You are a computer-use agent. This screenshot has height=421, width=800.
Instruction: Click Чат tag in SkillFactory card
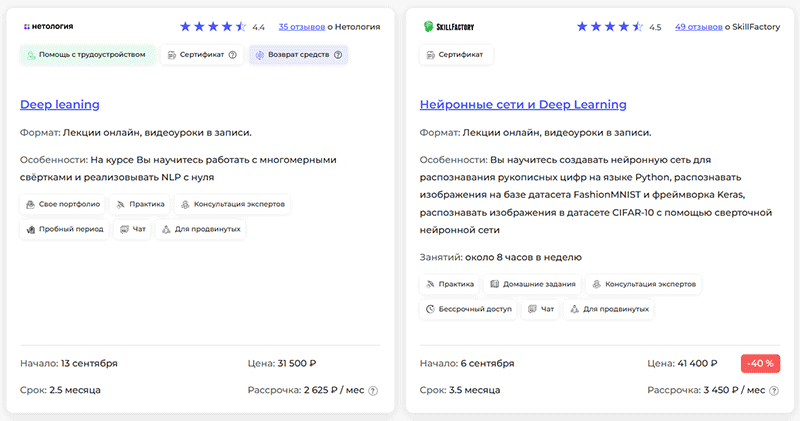[x=540, y=309]
